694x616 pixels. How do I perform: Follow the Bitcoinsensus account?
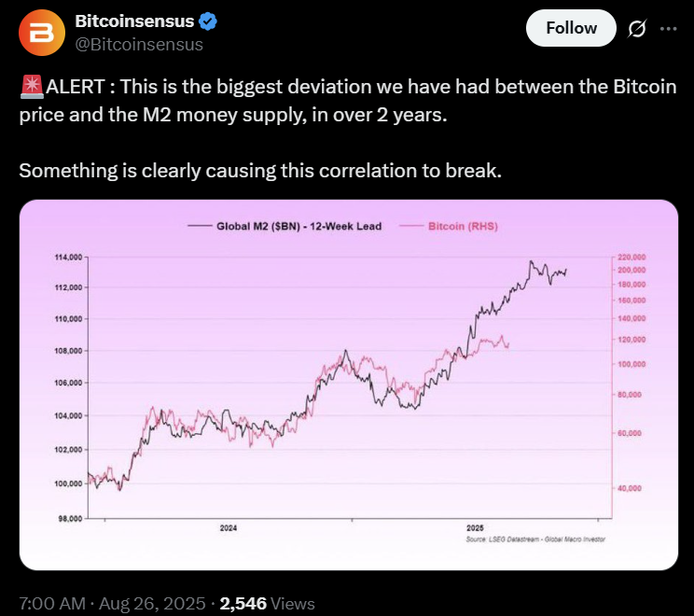[x=571, y=28]
